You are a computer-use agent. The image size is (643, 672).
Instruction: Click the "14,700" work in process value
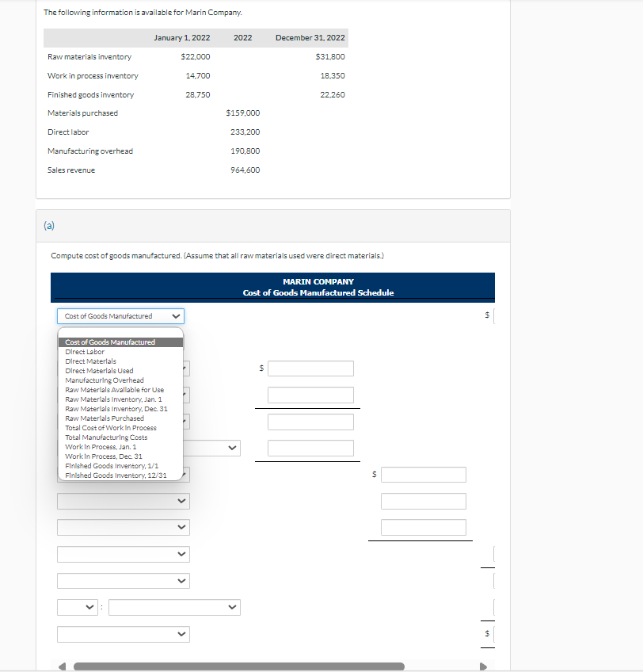click(198, 76)
